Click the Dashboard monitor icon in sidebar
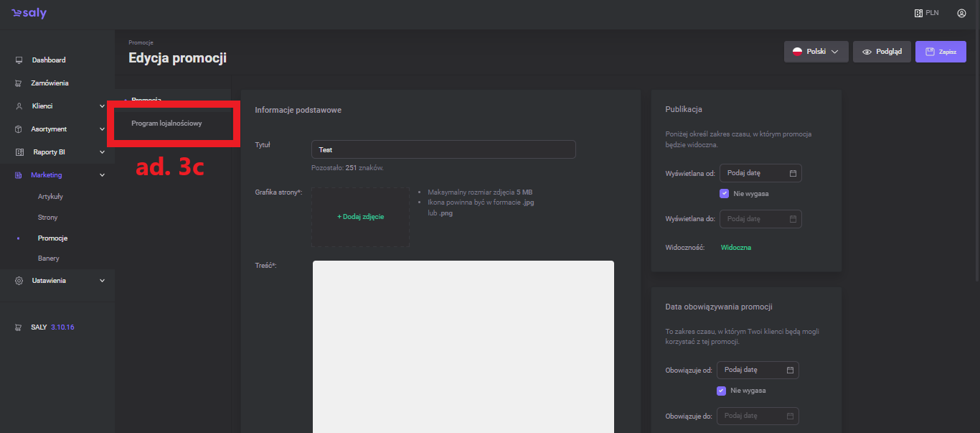Viewport: 980px width, 433px height. [19, 60]
